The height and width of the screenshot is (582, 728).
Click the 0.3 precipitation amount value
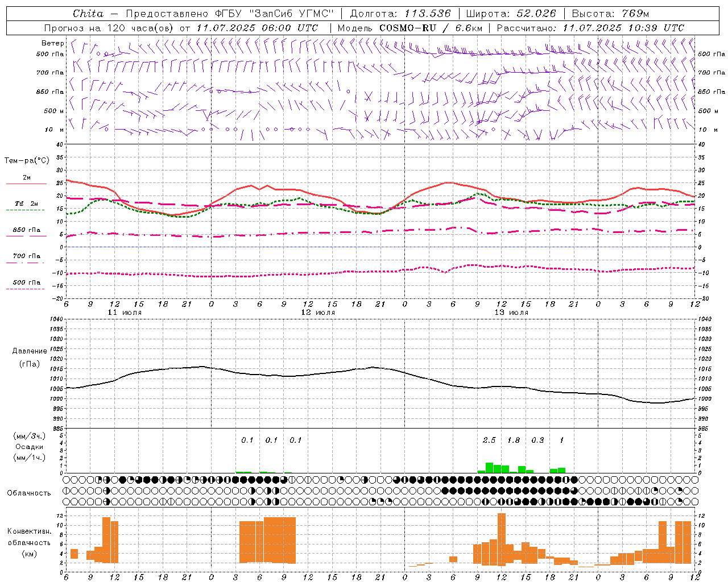[537, 440]
